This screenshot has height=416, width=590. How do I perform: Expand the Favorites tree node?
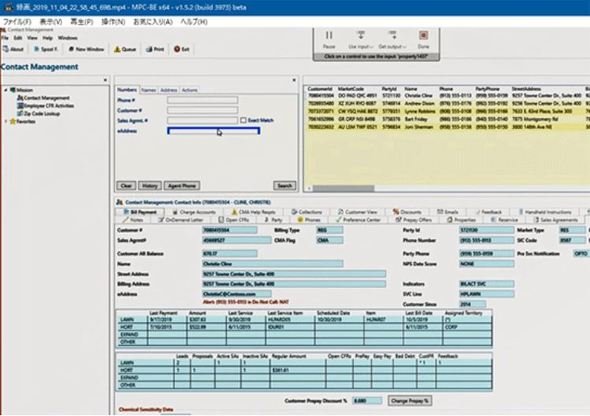pos(6,121)
